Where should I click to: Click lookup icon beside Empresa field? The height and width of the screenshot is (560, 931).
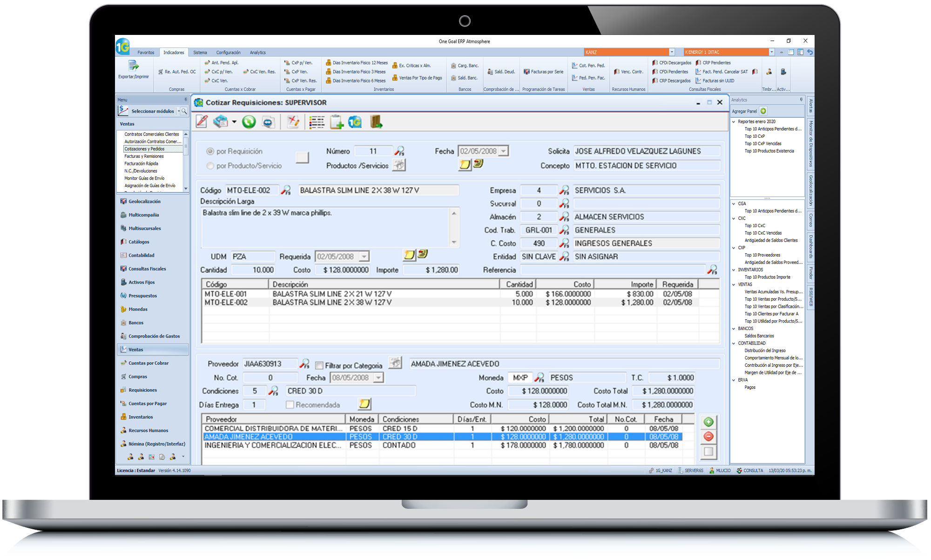tap(564, 190)
